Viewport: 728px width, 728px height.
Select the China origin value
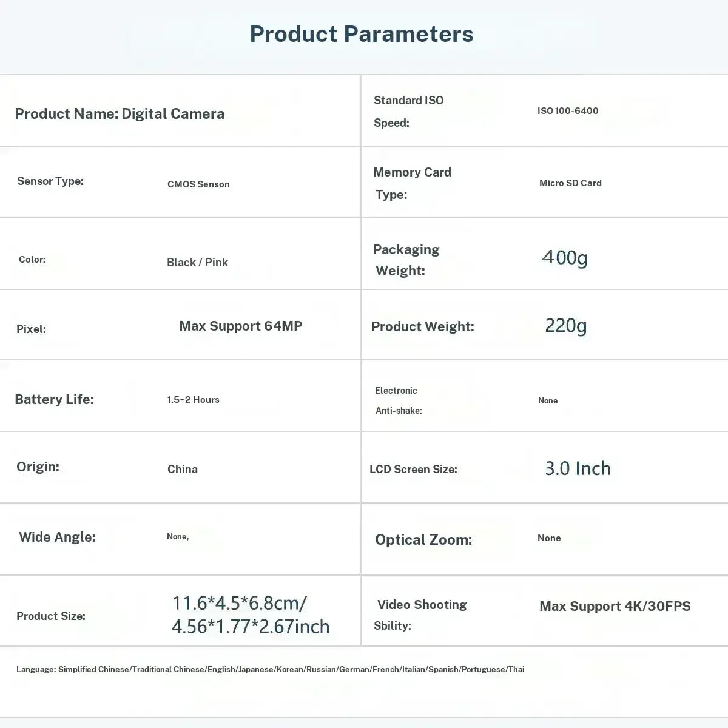[183, 469]
